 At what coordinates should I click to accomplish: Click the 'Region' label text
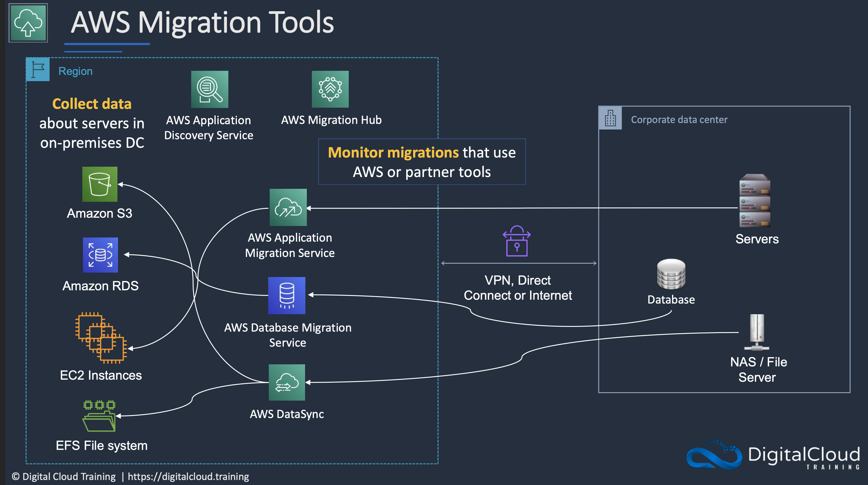click(76, 71)
